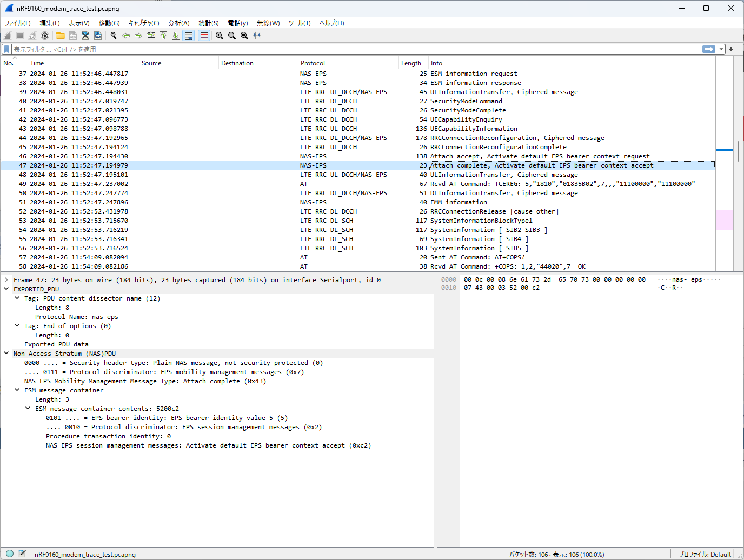744x560 pixels.
Task: Toggle auto-scroll during live capture
Action: click(189, 36)
